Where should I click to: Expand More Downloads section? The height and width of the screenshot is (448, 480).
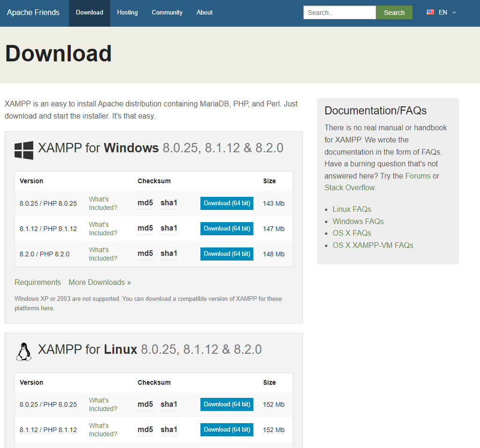[x=99, y=282]
